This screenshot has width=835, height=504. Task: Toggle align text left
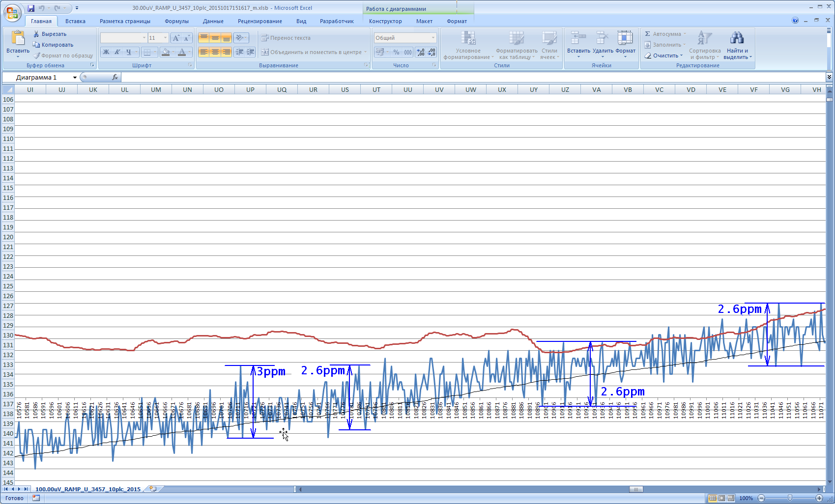coord(204,52)
